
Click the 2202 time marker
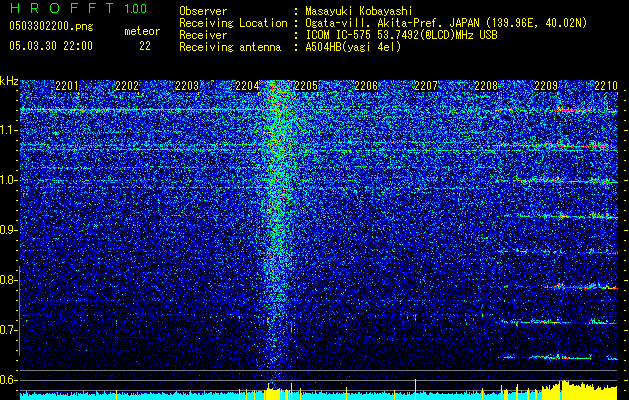[127, 86]
